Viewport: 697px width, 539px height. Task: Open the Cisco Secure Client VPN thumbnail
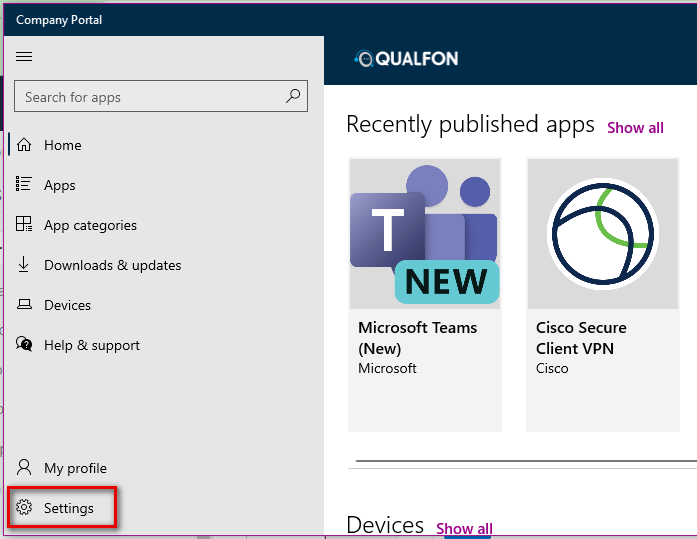tap(603, 234)
